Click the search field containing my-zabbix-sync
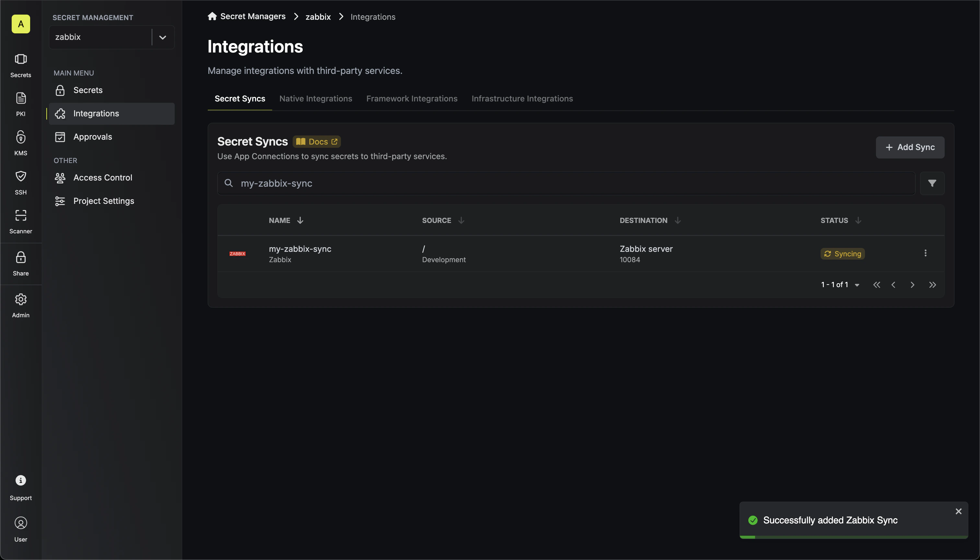The width and height of the screenshot is (980, 560). coord(566,183)
